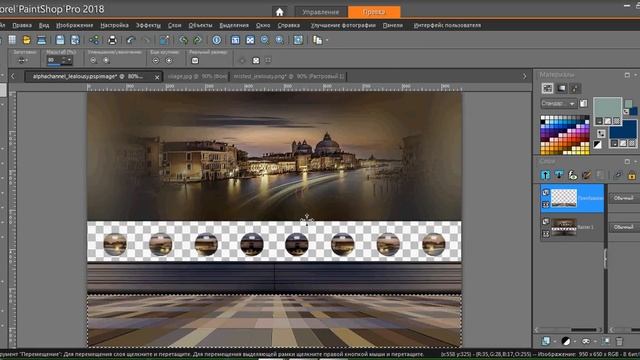Open the Справка menu

tap(289, 25)
